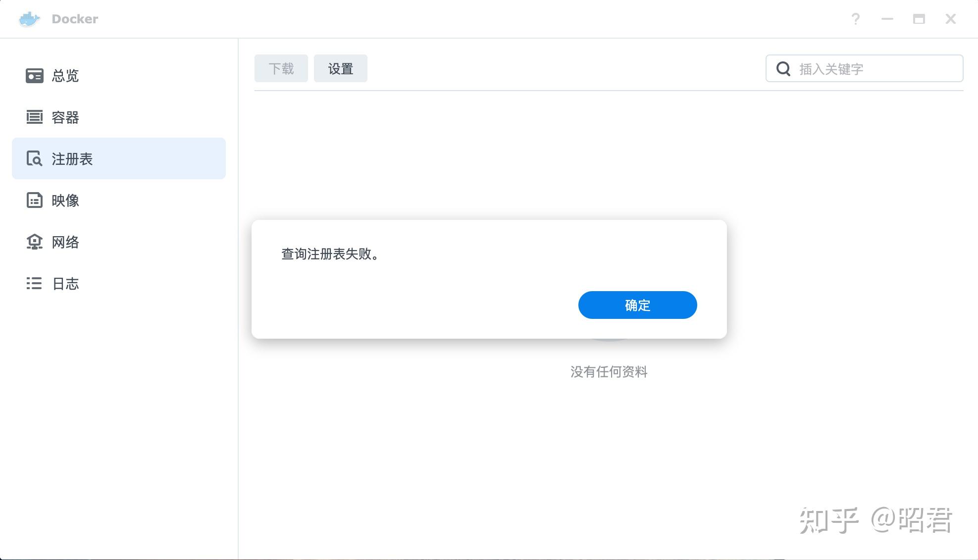Open the help question mark icon
Image resolution: width=978 pixels, height=560 pixels.
pos(855,19)
